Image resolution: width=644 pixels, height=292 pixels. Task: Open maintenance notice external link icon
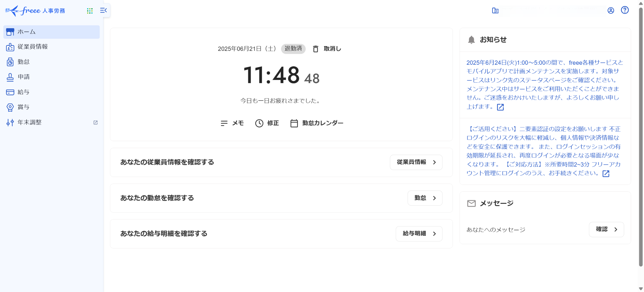click(x=500, y=107)
